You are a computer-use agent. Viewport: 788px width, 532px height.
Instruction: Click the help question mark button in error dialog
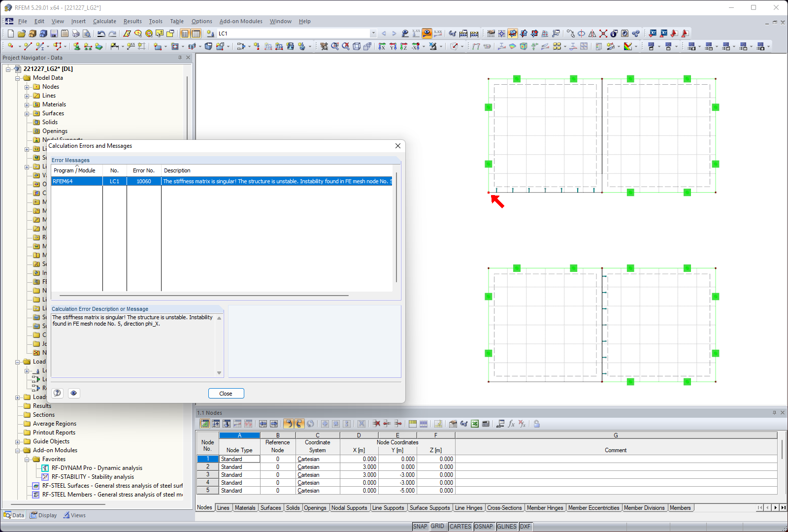(x=58, y=393)
